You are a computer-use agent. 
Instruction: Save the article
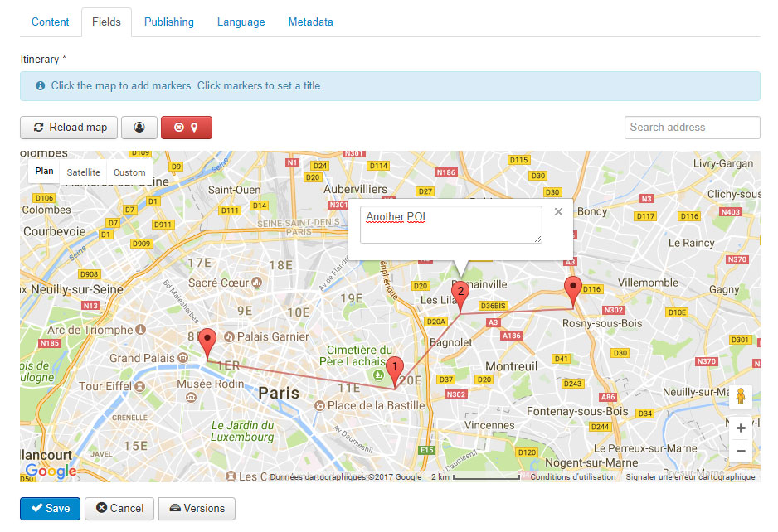[50, 509]
